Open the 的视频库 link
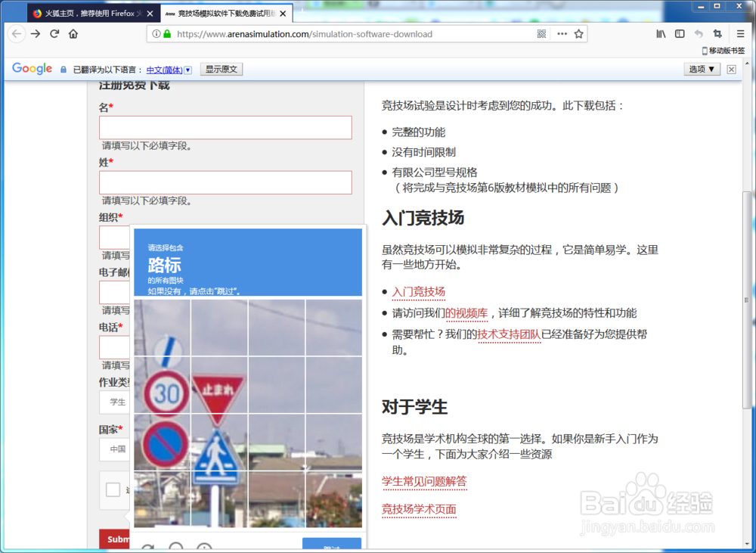 pyautogui.click(x=466, y=313)
